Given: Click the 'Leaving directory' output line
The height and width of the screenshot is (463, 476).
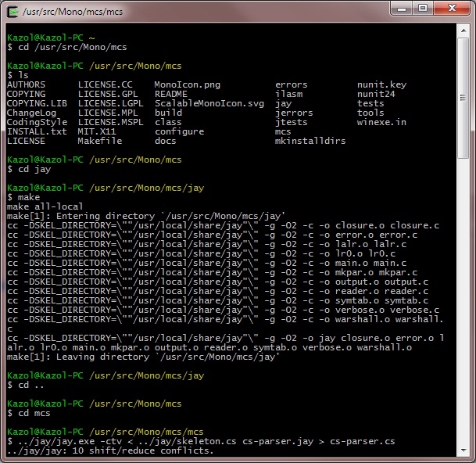Looking at the screenshot, I should coord(143,357).
